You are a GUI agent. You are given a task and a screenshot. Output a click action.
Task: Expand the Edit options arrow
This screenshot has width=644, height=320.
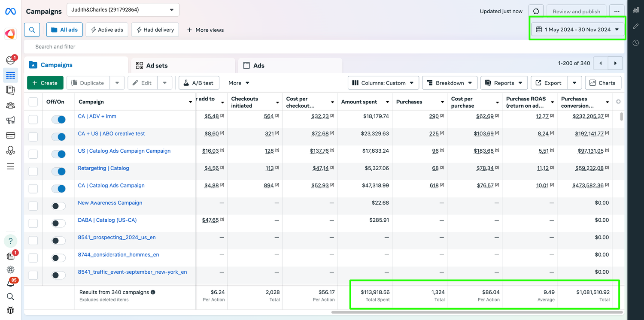pos(165,83)
